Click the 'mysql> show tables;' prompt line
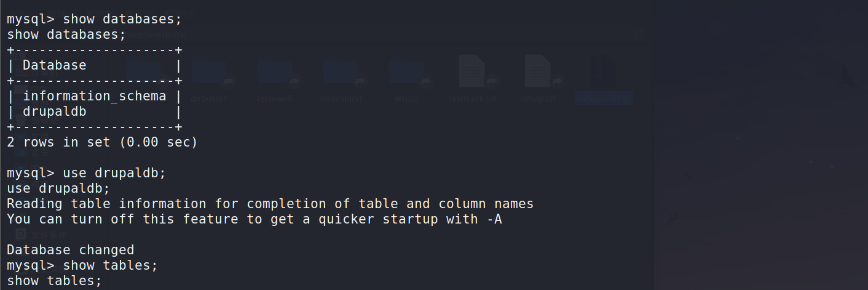Viewport: 868px width, 290px height. (x=82, y=265)
